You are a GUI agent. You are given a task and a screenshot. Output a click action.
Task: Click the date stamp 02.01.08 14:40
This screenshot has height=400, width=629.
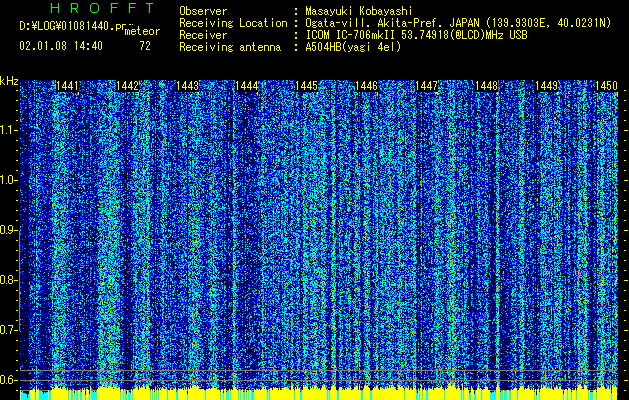click(61, 46)
